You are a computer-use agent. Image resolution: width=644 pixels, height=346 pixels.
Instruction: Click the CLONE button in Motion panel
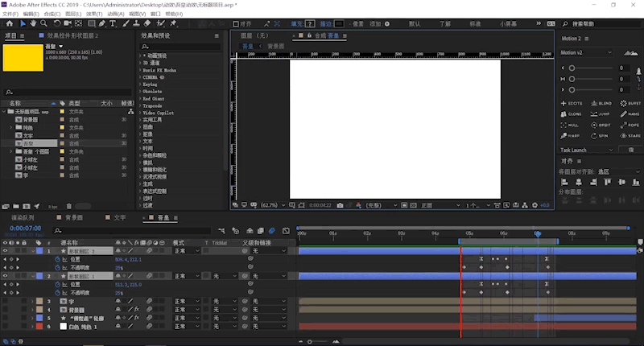572,114
